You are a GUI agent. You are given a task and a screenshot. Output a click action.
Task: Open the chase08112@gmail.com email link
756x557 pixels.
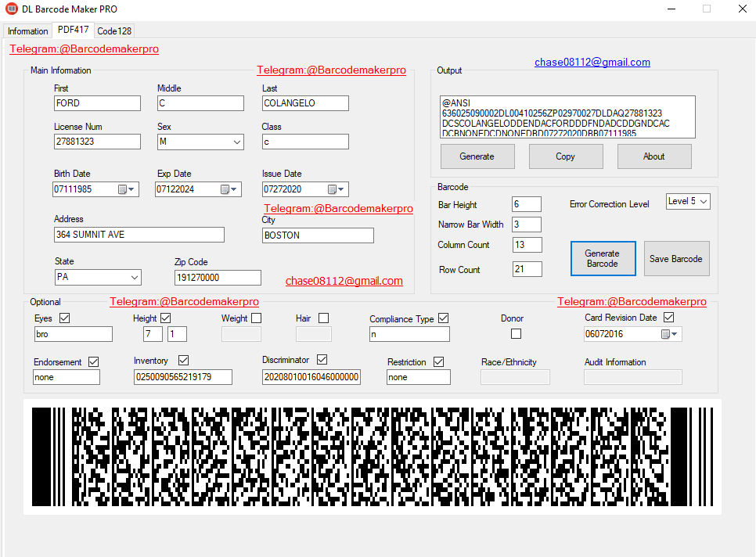pyautogui.click(x=592, y=62)
